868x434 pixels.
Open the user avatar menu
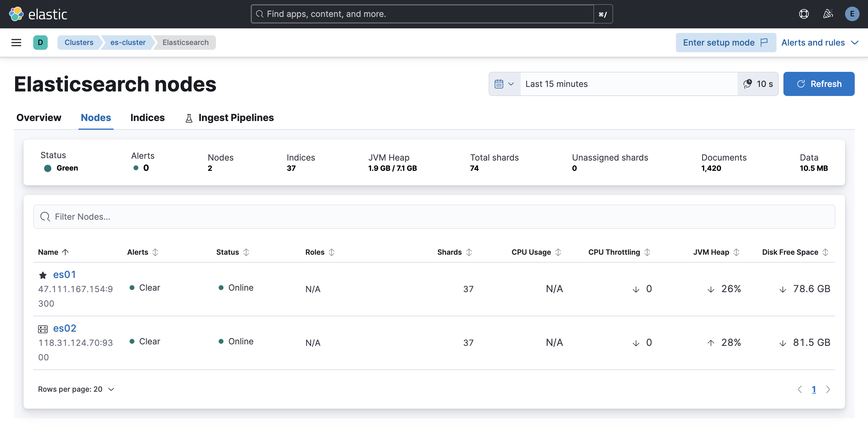(852, 14)
